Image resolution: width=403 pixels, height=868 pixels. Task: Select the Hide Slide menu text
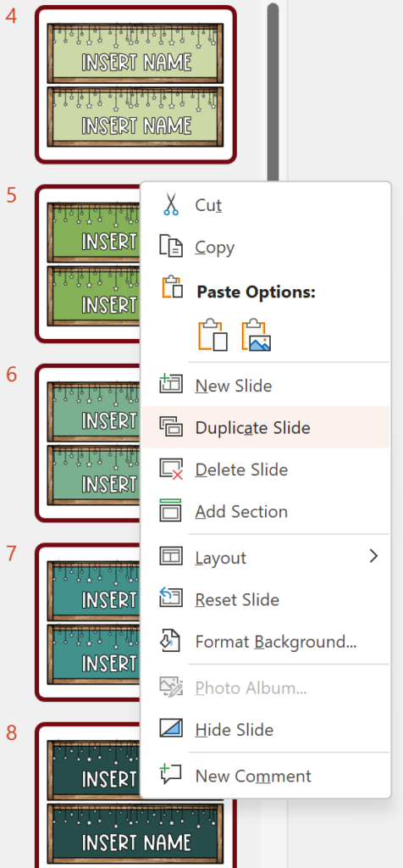(x=235, y=730)
